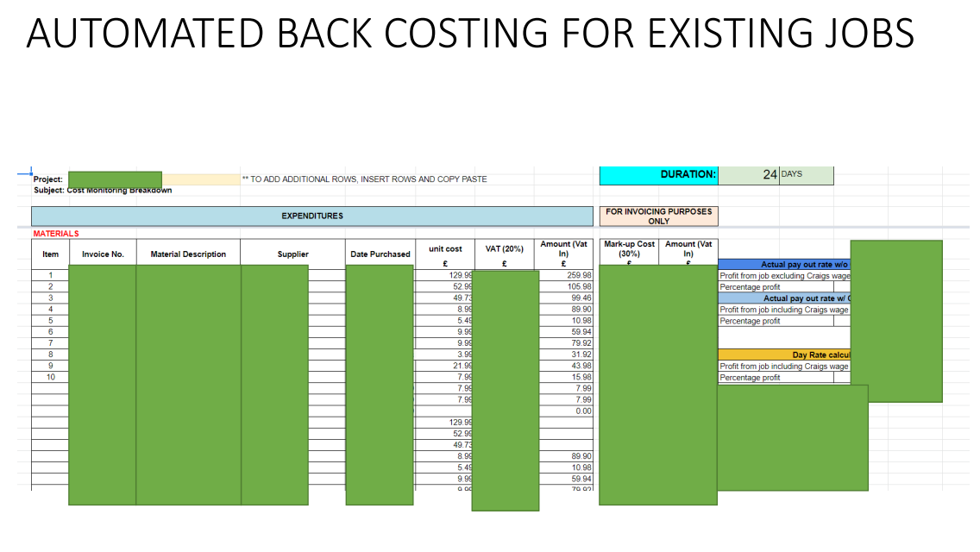Screen dimensions: 980x552
Task: Select the VAT (20%) column header
Action: point(505,254)
